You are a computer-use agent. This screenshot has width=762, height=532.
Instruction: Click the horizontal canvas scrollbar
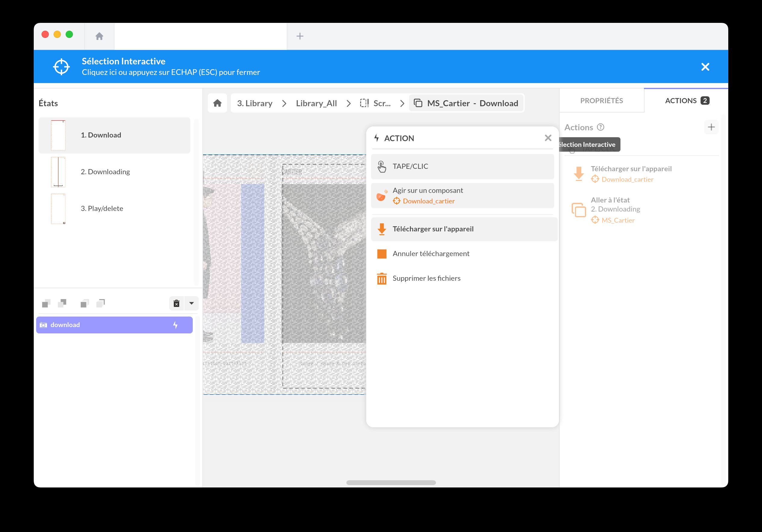pyautogui.click(x=391, y=483)
